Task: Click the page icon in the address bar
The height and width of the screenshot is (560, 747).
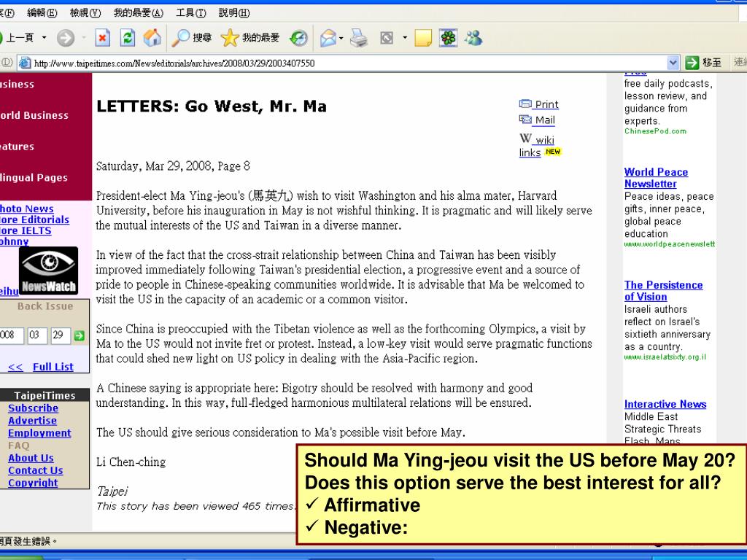Action: [x=26, y=63]
